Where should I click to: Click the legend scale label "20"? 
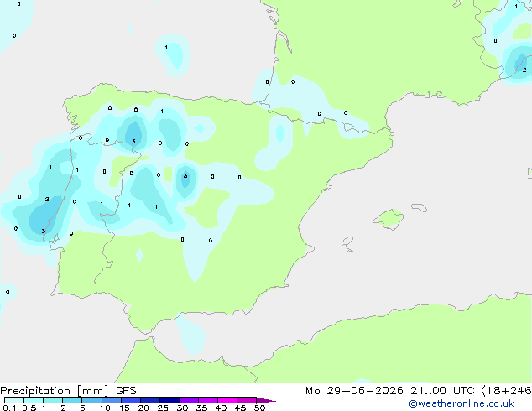pos(143,408)
